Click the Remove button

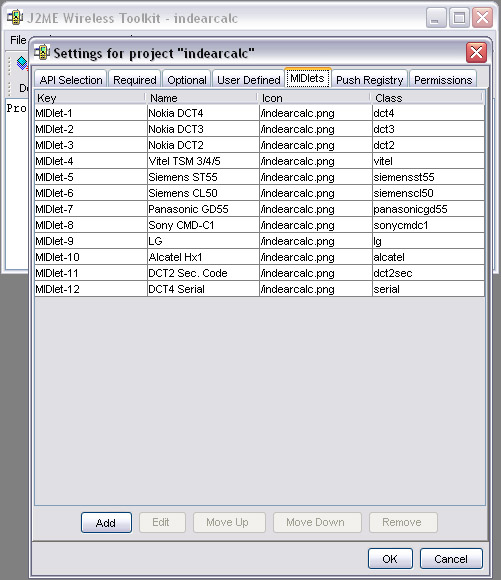403,522
